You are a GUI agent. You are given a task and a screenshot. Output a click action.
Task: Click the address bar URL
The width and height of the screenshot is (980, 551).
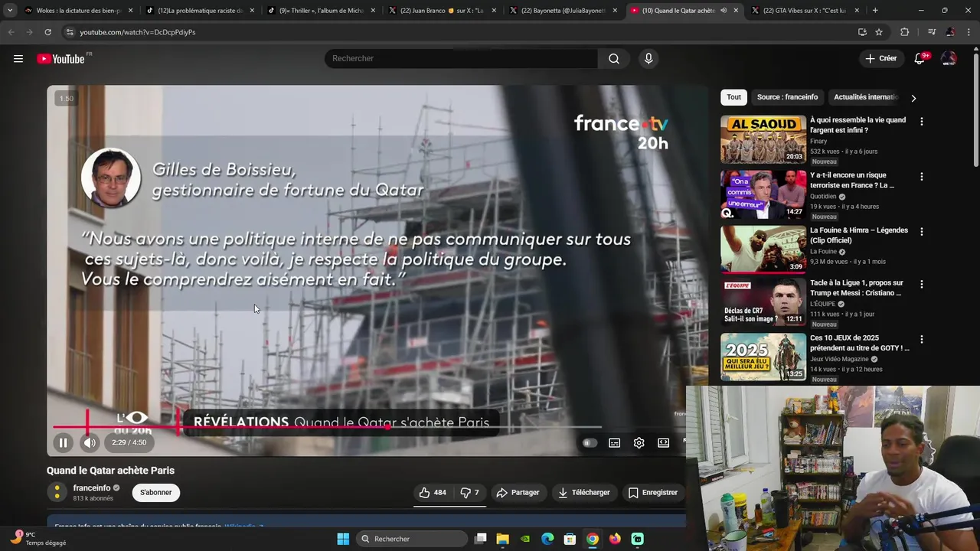[x=138, y=32]
